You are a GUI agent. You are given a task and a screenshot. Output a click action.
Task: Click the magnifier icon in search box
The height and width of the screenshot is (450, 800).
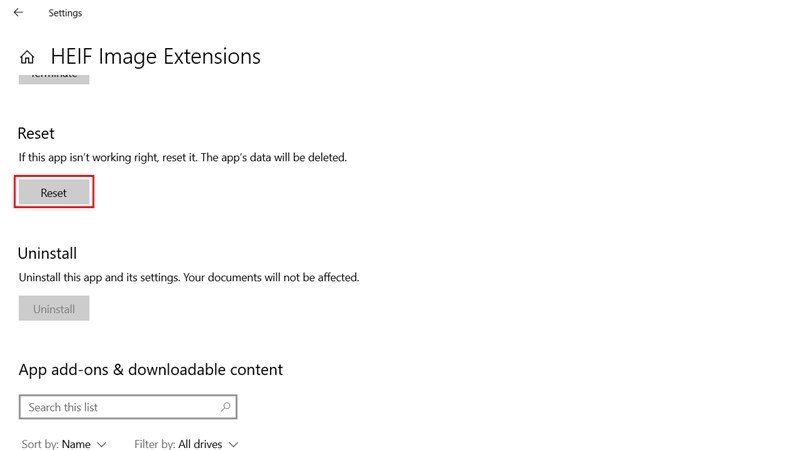tap(226, 407)
